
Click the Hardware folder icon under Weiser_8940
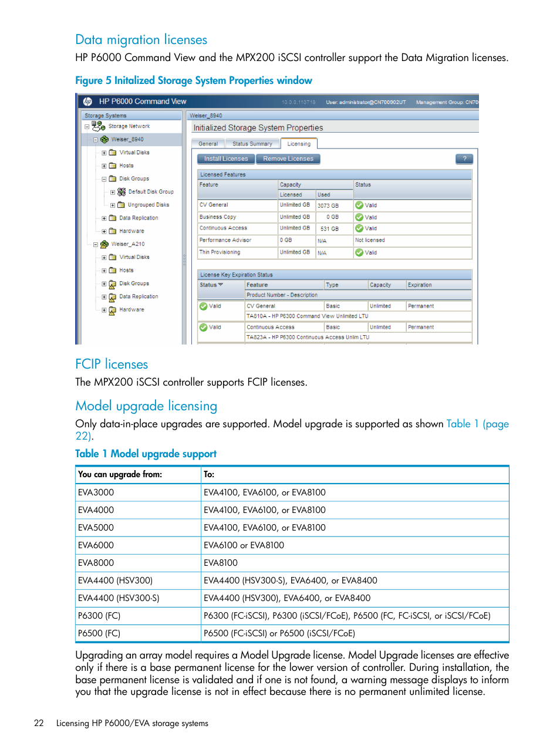point(113,231)
